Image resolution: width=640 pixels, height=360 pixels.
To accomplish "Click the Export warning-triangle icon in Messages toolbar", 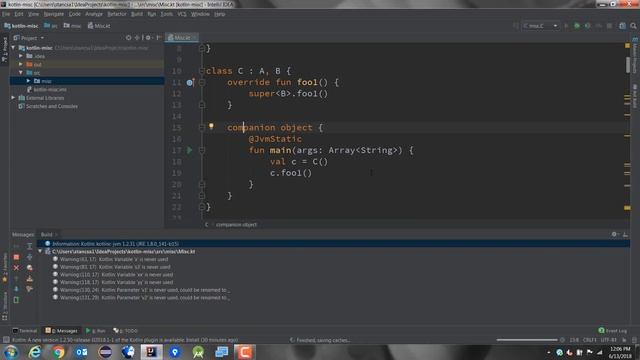I will [x=29, y=278].
